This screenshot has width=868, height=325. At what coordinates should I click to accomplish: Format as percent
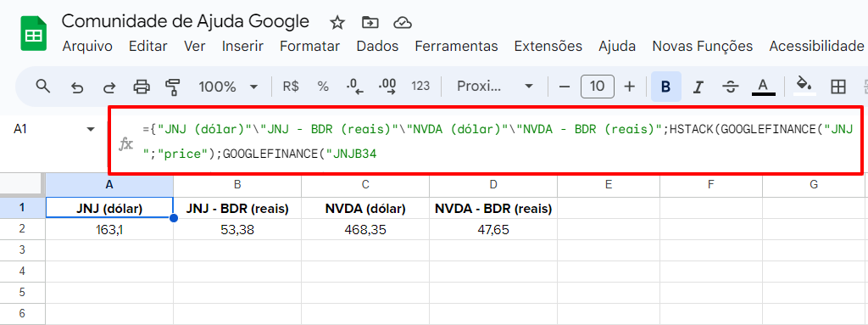[x=323, y=87]
